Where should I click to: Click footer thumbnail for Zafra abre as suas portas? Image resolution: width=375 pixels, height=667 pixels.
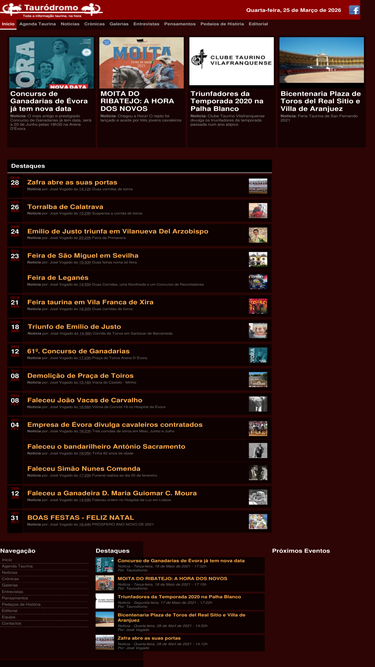[x=105, y=642]
